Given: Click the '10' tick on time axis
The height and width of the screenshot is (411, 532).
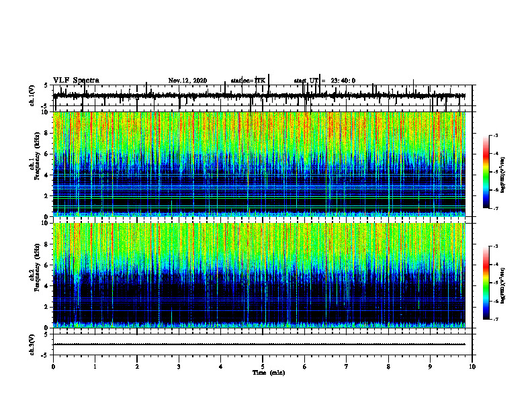Looking at the screenshot, I should 472,367.
